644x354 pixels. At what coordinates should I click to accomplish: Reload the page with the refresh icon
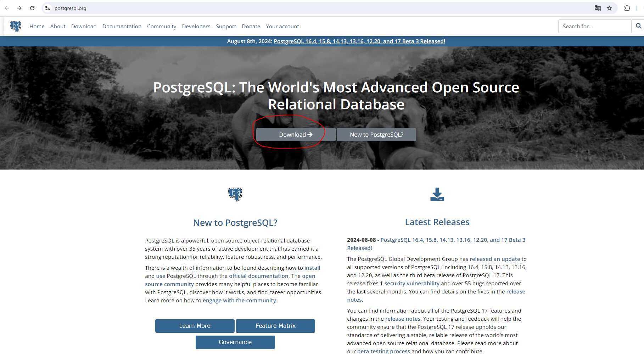32,8
